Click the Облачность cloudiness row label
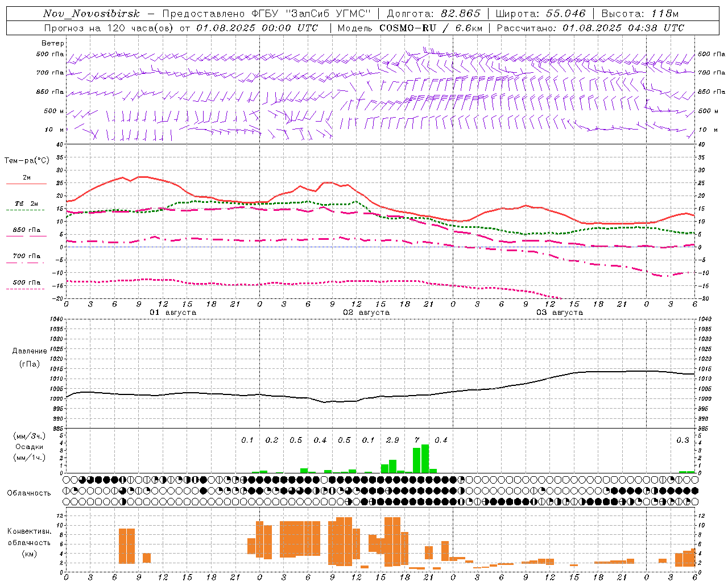The height and width of the screenshot is (582, 728). coord(29,493)
